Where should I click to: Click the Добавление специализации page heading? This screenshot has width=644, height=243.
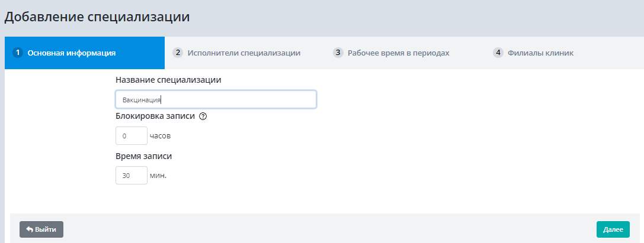click(x=97, y=17)
